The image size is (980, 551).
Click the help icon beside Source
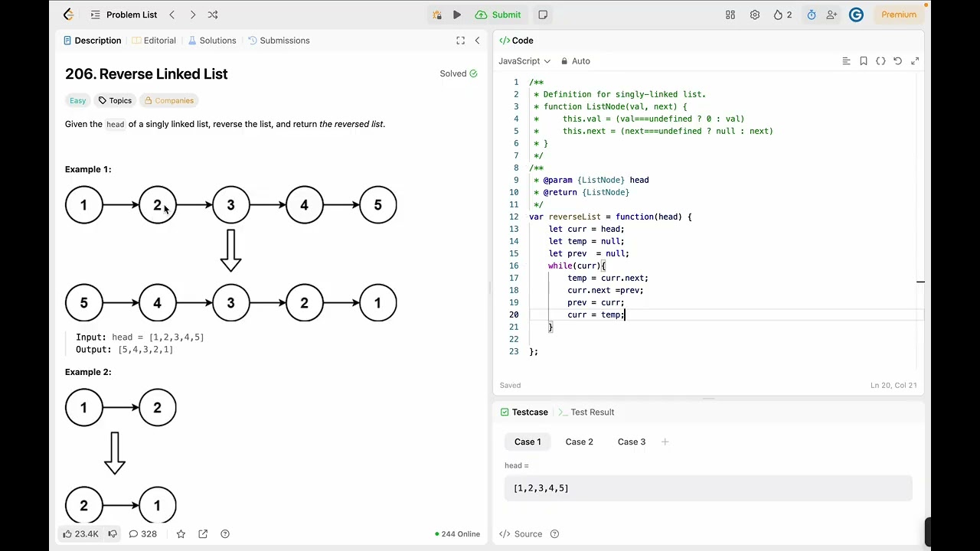click(554, 534)
